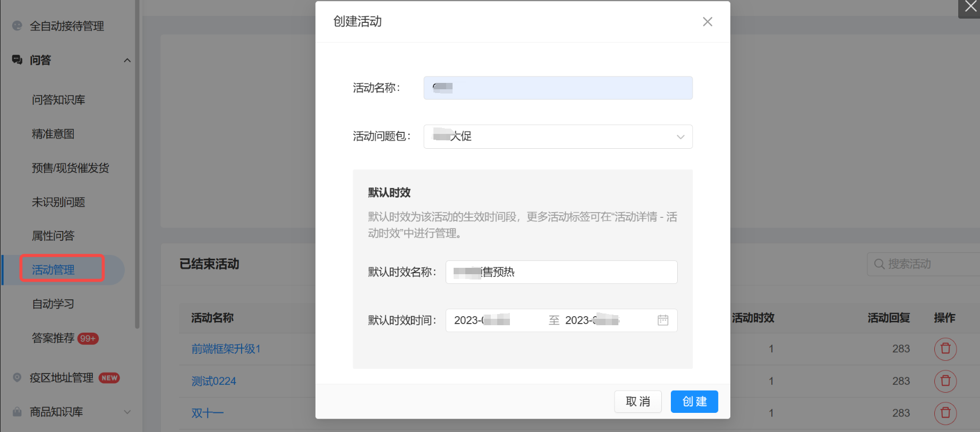The image size is (980, 432).
Task: Click the end date in 默认时效时间
Action: [592, 320]
